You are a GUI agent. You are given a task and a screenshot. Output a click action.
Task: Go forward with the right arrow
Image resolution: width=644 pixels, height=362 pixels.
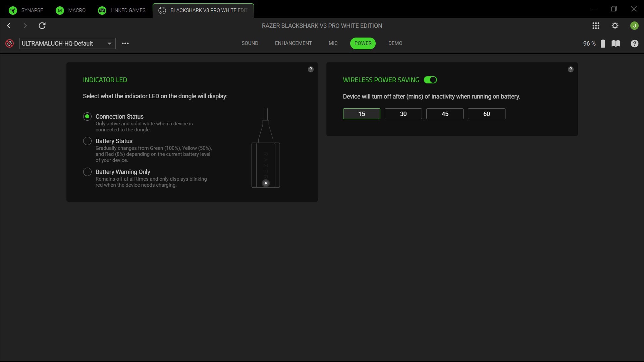tap(25, 26)
